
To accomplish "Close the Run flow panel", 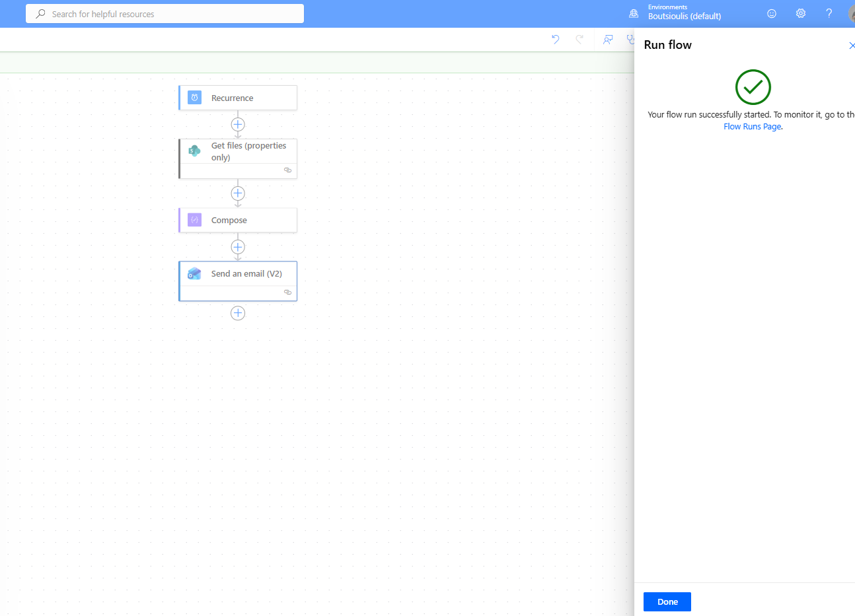I will tap(851, 46).
